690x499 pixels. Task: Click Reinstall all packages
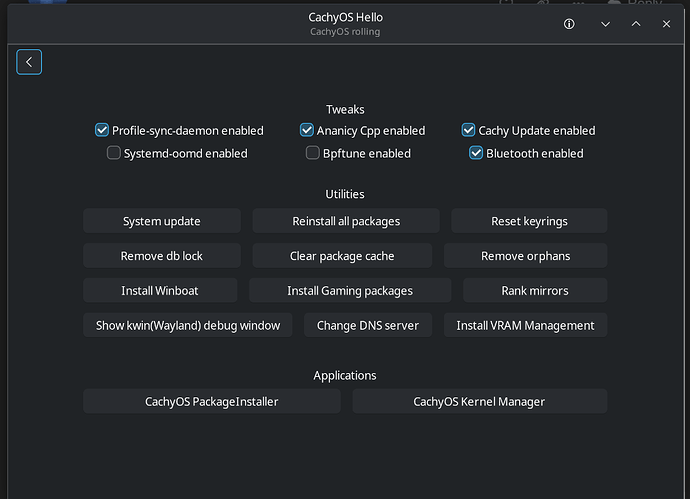point(346,221)
